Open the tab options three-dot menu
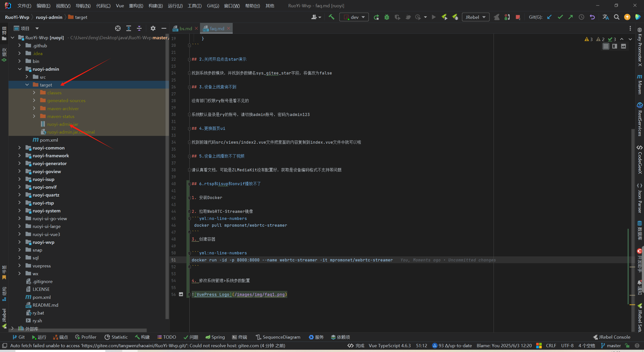This screenshot has height=352, width=644. (630, 28)
